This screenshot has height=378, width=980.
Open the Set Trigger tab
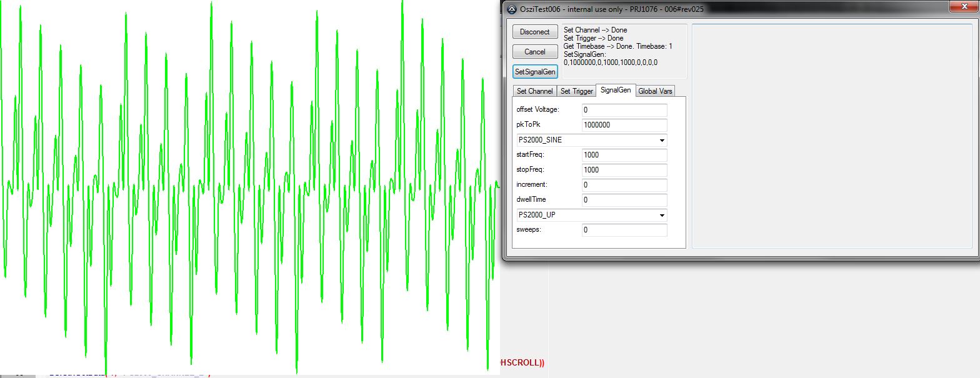click(x=576, y=91)
